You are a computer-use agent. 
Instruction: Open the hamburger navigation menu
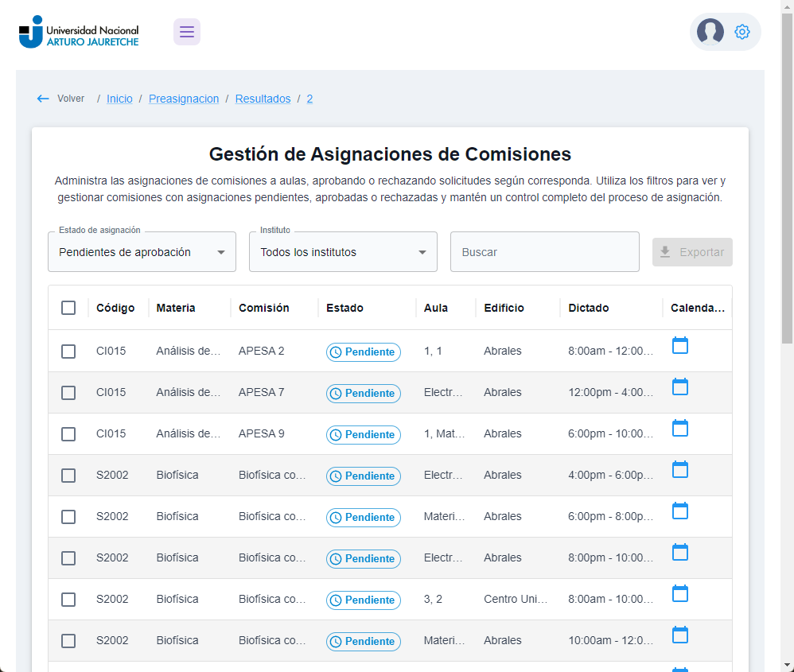click(187, 32)
